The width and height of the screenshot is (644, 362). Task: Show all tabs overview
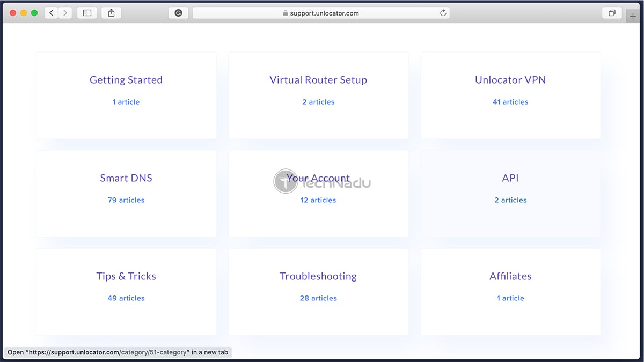point(612,13)
